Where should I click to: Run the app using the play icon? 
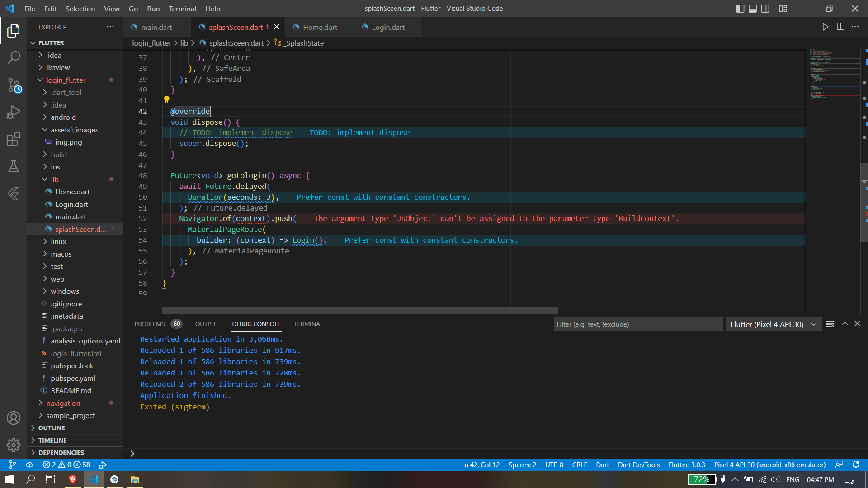click(826, 27)
